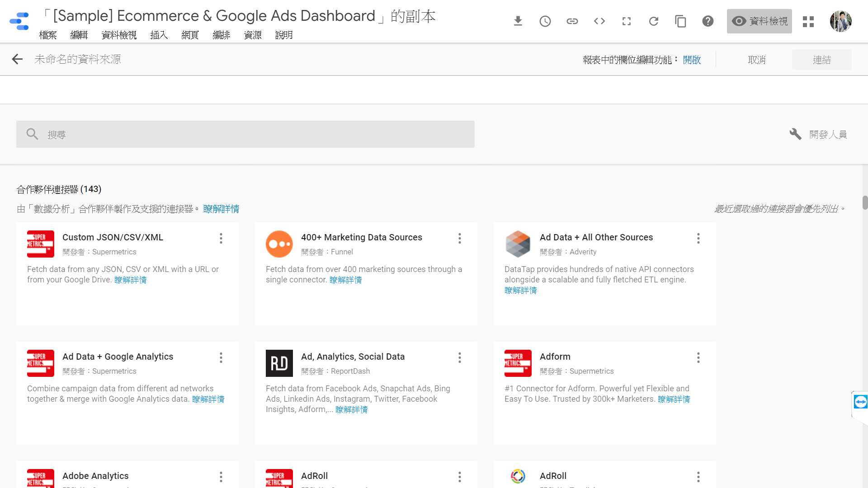Click the 開發人員 developer link
Screen dimensions: 868x488
[828, 134]
